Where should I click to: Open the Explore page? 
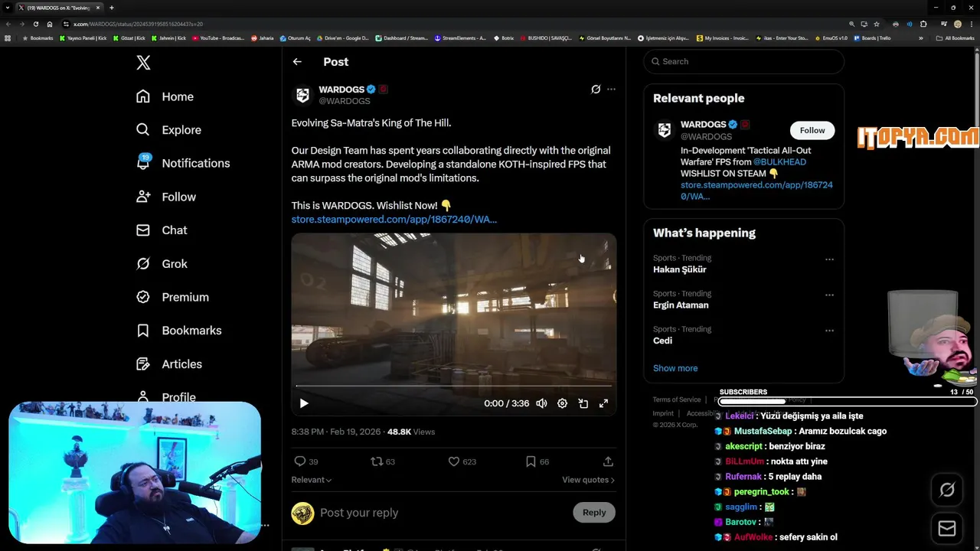(168, 130)
